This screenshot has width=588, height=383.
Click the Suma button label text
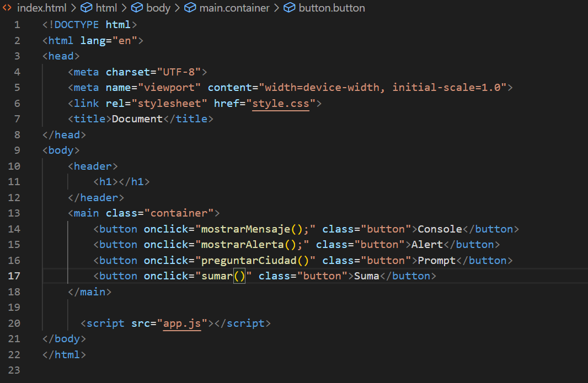click(x=367, y=276)
